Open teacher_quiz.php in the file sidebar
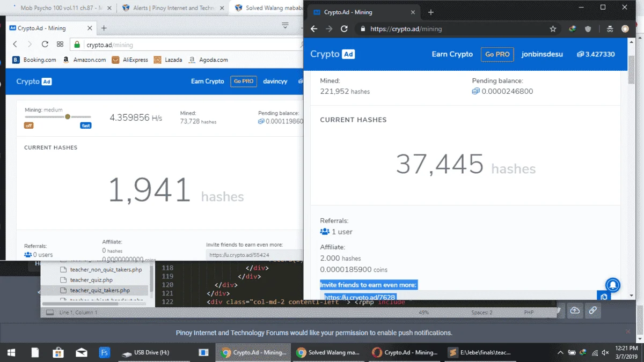The image size is (644, 362). pyautogui.click(x=91, y=280)
